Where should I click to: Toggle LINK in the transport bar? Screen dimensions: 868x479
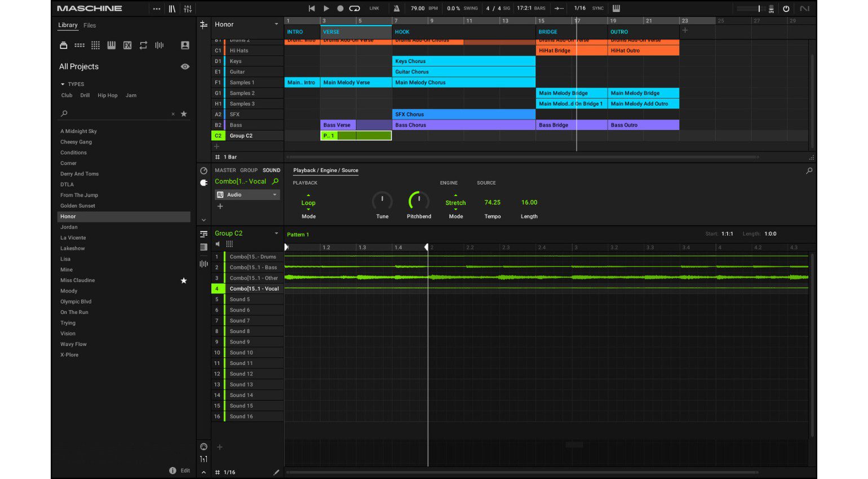[x=375, y=8]
